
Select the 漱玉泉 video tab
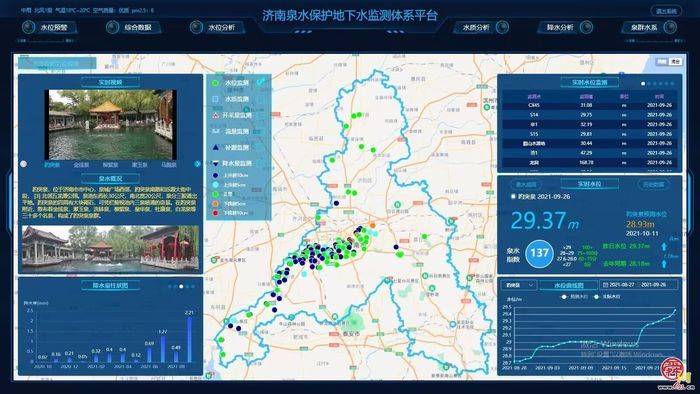[x=139, y=165]
